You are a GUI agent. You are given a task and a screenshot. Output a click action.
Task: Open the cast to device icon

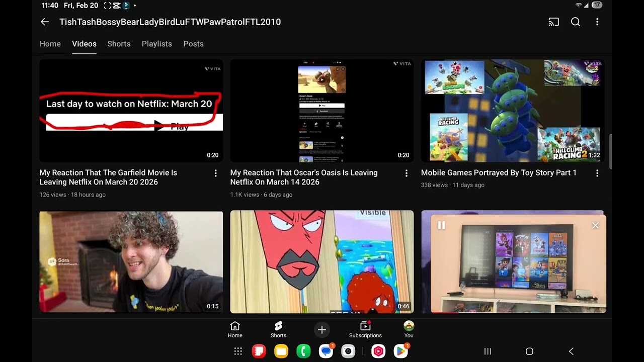click(x=553, y=22)
